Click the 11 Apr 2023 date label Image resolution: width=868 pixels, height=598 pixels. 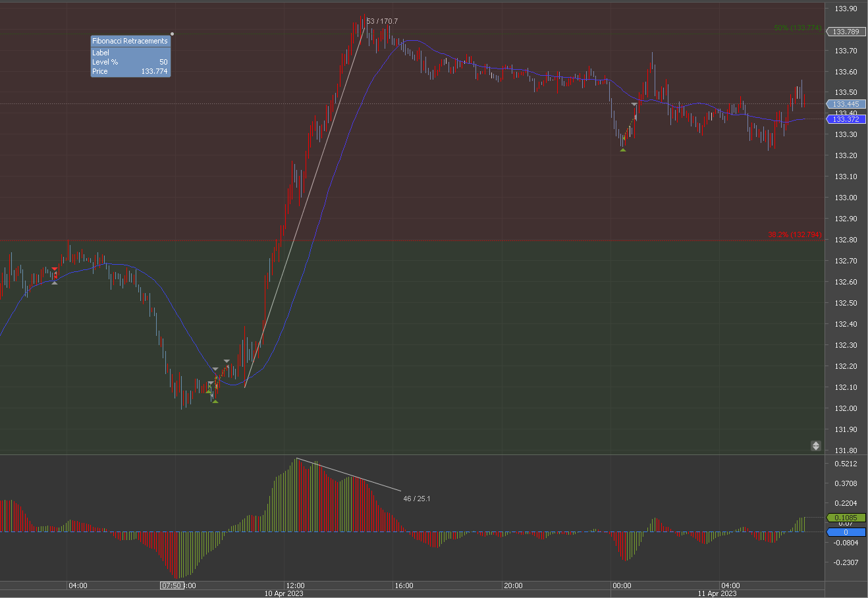coord(717,593)
